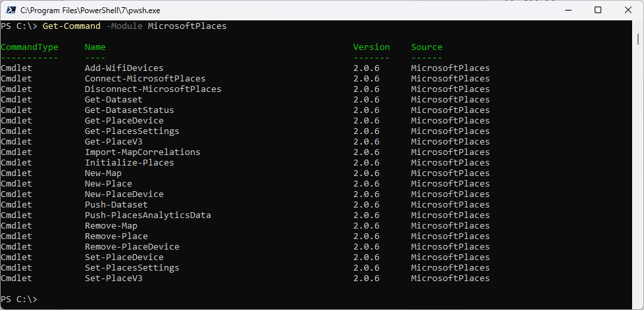Click the Remove-Place cmdlet name
This screenshot has height=310, width=644.
click(116, 236)
